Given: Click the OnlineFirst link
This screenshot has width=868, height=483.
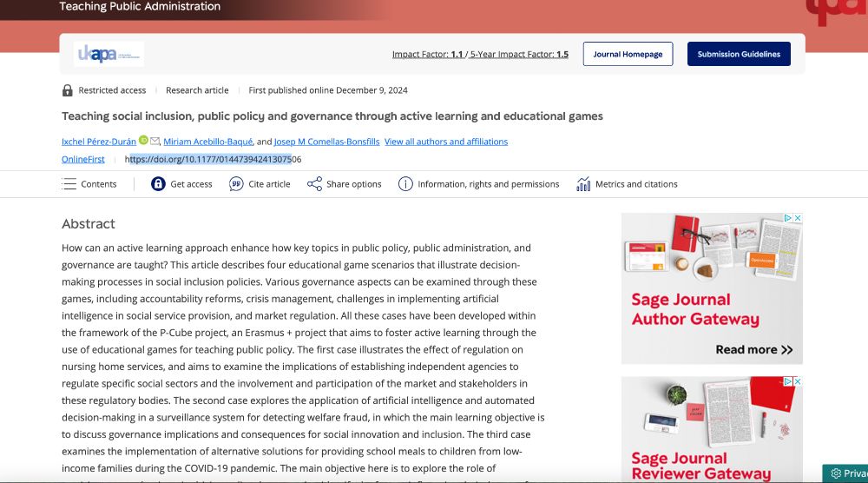Looking at the screenshot, I should pos(83,160).
